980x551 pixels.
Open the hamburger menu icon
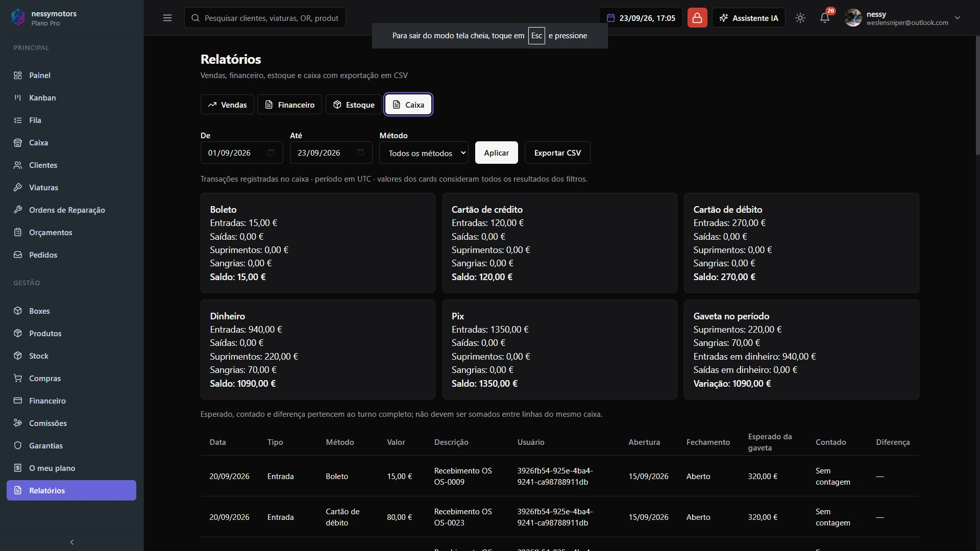pos(167,18)
